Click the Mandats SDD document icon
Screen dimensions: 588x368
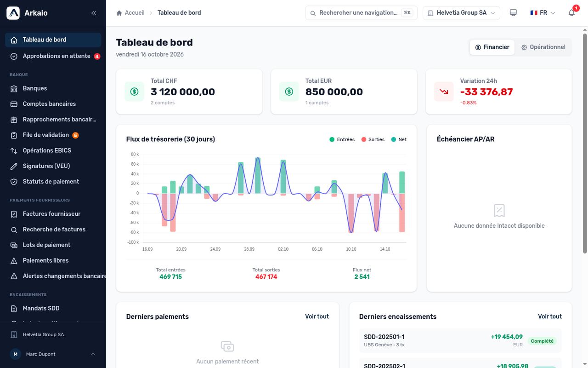[x=14, y=308]
